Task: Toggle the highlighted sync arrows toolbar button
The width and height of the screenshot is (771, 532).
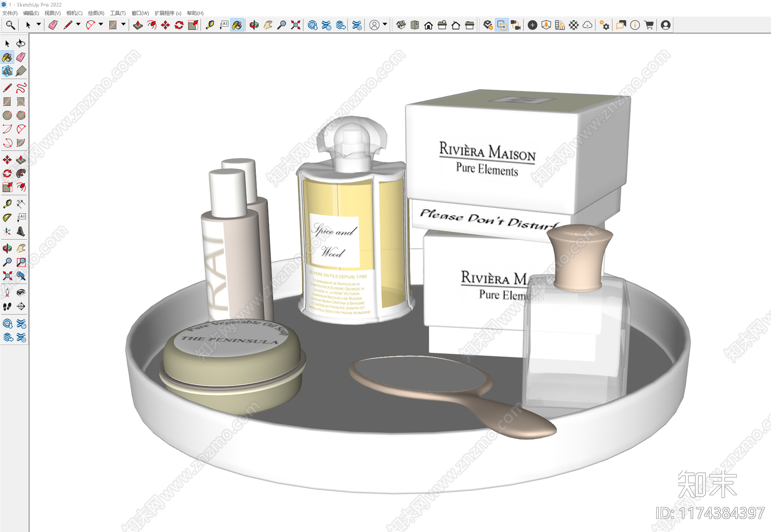Action: pyautogui.click(x=502, y=25)
